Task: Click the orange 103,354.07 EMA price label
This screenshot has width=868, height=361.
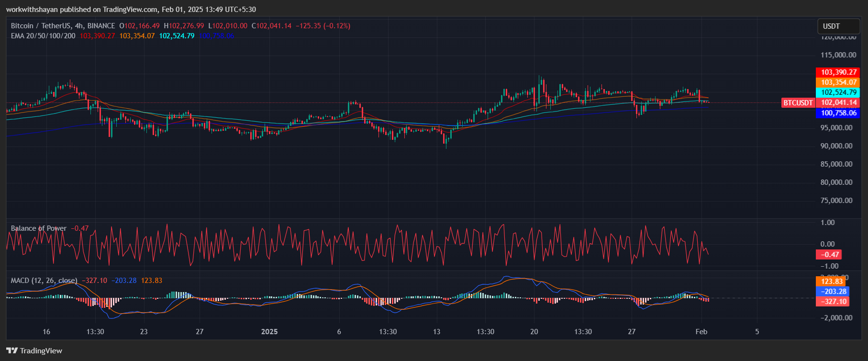Action: [x=838, y=82]
